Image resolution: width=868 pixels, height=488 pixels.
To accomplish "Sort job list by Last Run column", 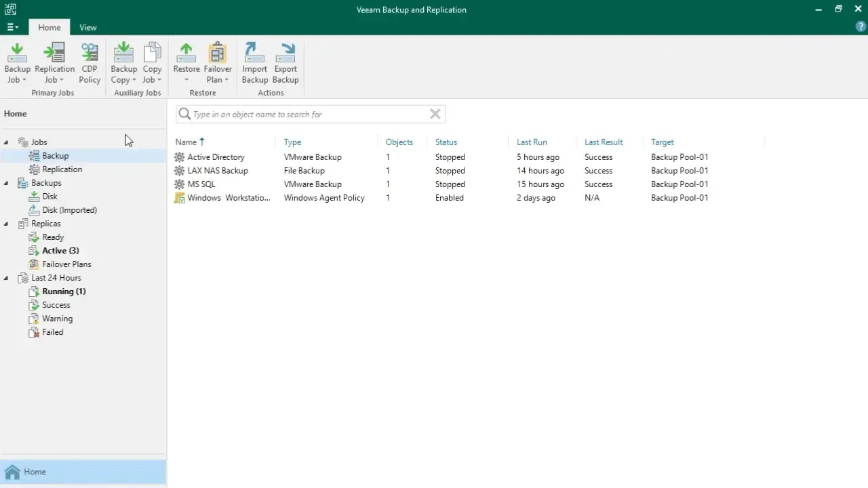I will point(532,142).
